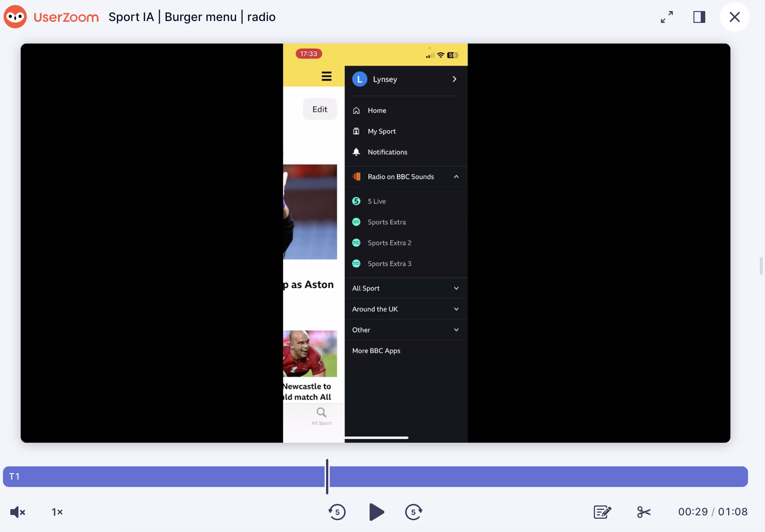The image size is (765, 532).
Task: Open the Aston Villa article image
Action: [310, 212]
